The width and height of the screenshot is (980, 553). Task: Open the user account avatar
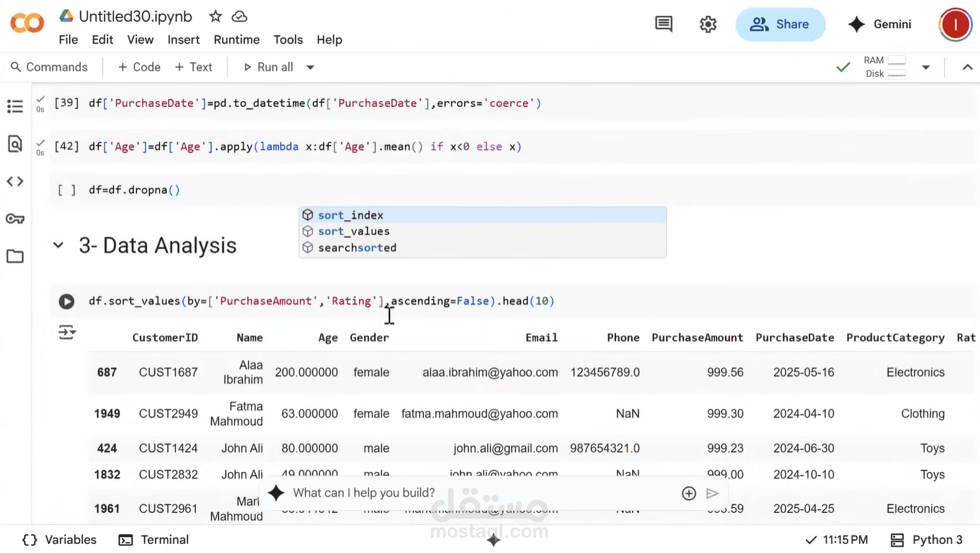coord(955,25)
